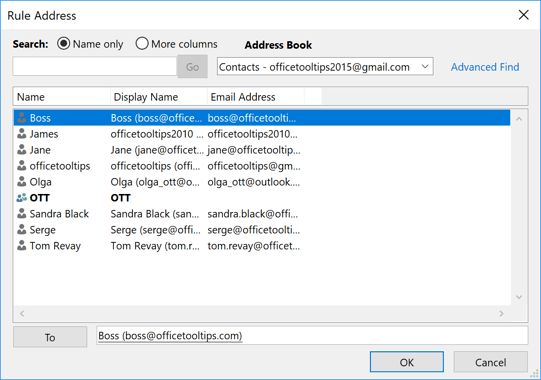Image resolution: width=541 pixels, height=380 pixels.
Task: Click the OTT contact group icon
Action: [x=22, y=198]
